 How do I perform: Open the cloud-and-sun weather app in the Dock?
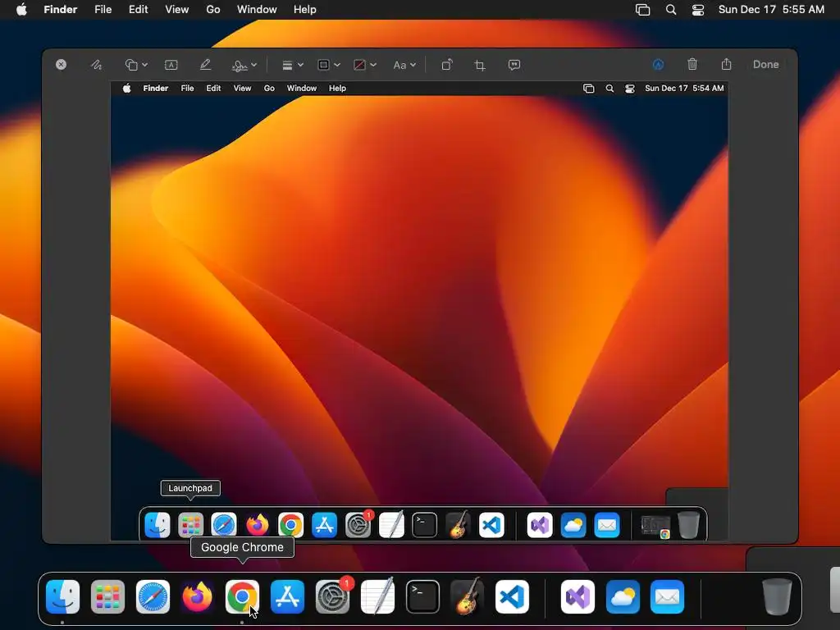623,597
